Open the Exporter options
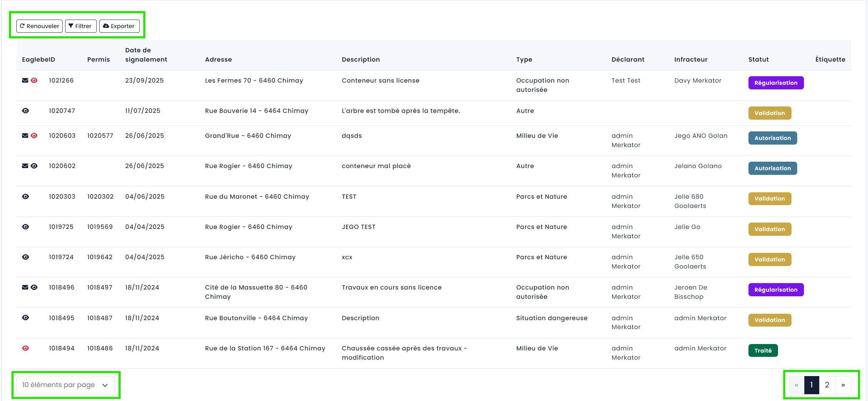 coord(119,26)
